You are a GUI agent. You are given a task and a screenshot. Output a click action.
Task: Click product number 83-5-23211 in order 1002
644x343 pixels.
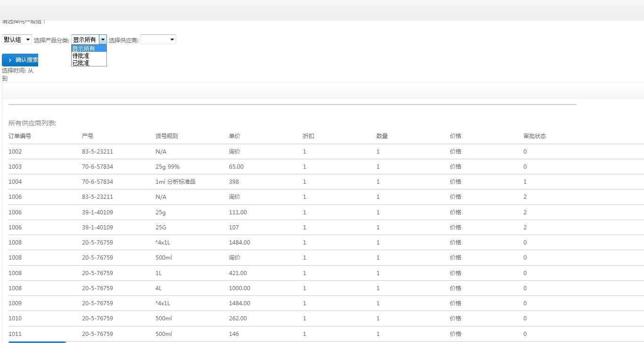98,152
